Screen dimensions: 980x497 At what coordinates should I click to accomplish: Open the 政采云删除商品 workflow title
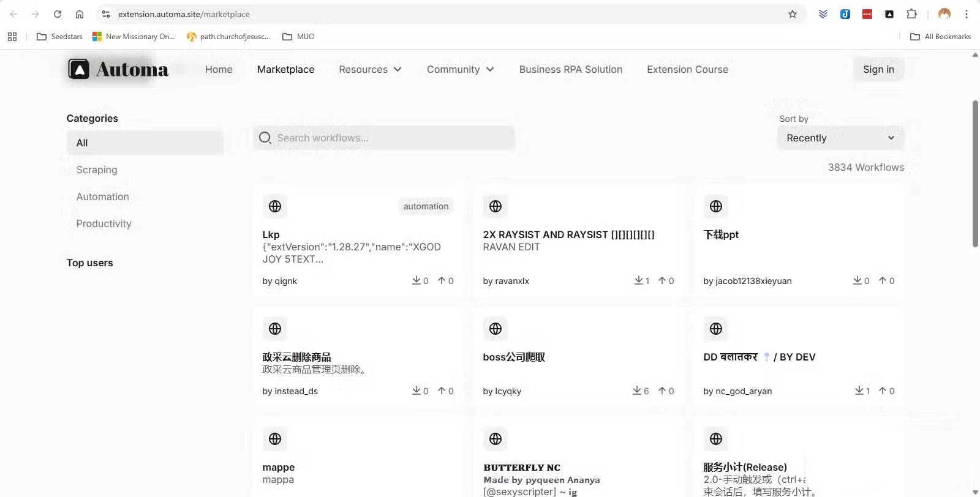click(296, 357)
